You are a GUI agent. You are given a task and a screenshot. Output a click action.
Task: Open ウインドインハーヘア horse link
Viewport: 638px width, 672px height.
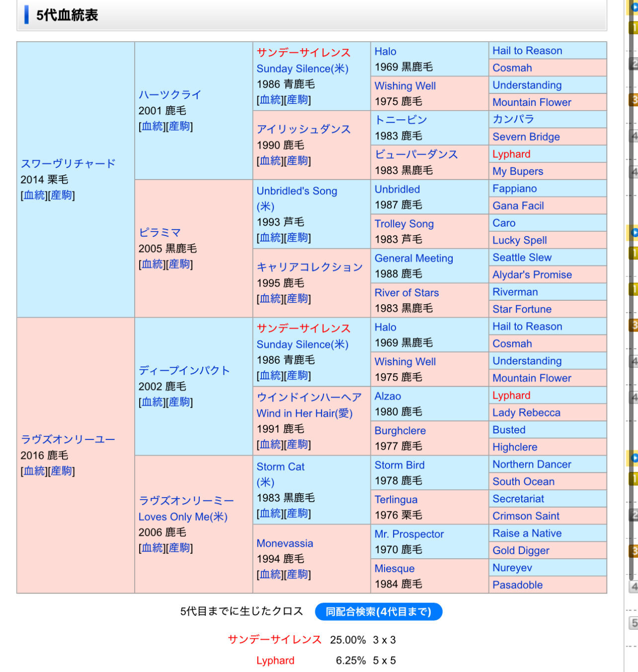[x=309, y=397]
